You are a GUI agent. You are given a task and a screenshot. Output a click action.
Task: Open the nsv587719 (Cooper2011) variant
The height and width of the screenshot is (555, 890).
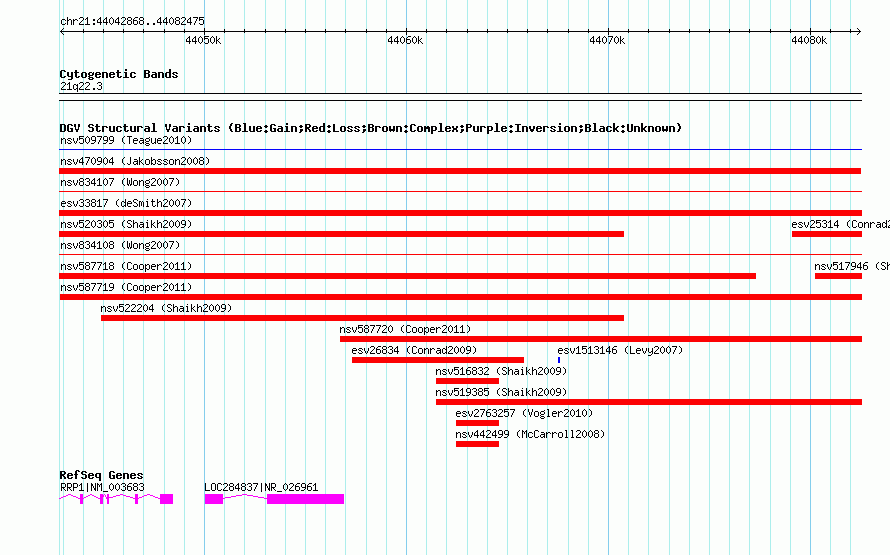tap(126, 287)
